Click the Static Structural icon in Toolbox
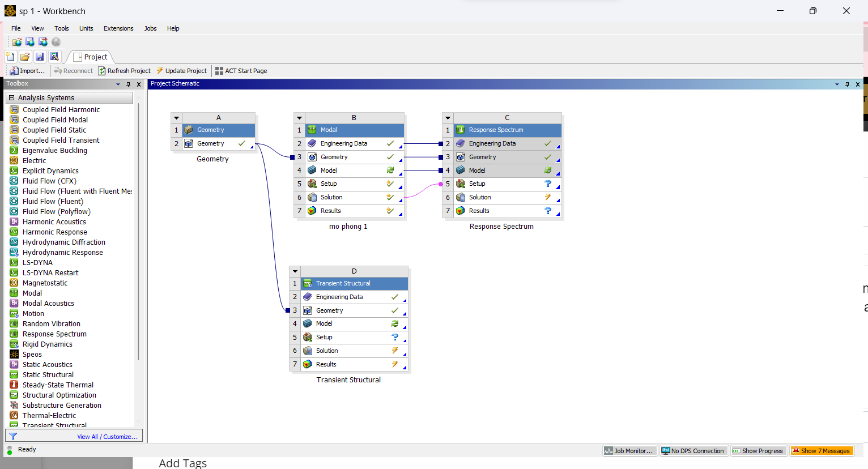 [14, 374]
